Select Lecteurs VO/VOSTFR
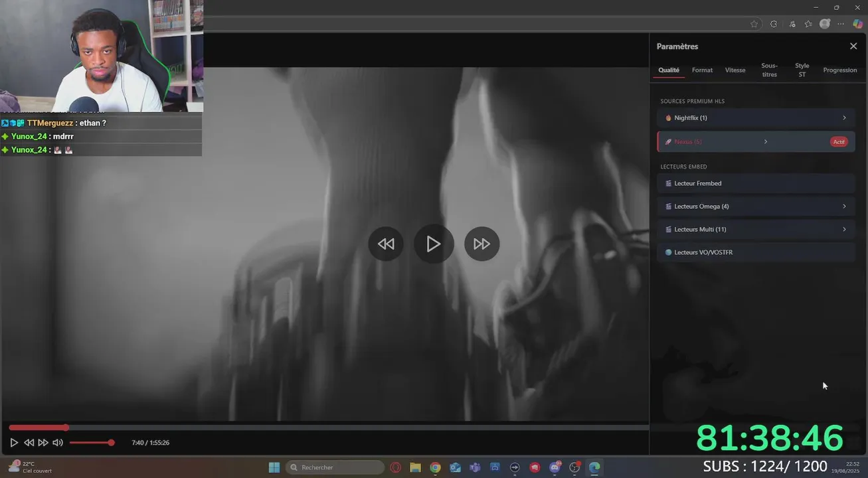 (756, 252)
